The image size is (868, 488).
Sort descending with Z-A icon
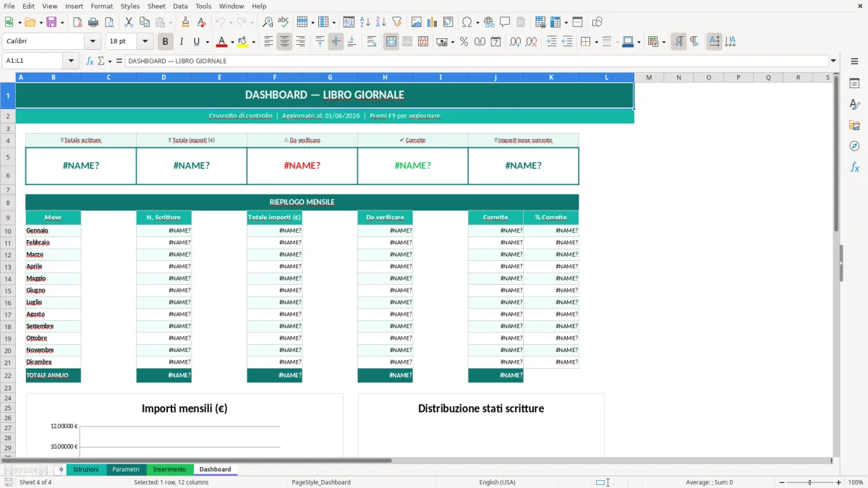[x=381, y=22]
